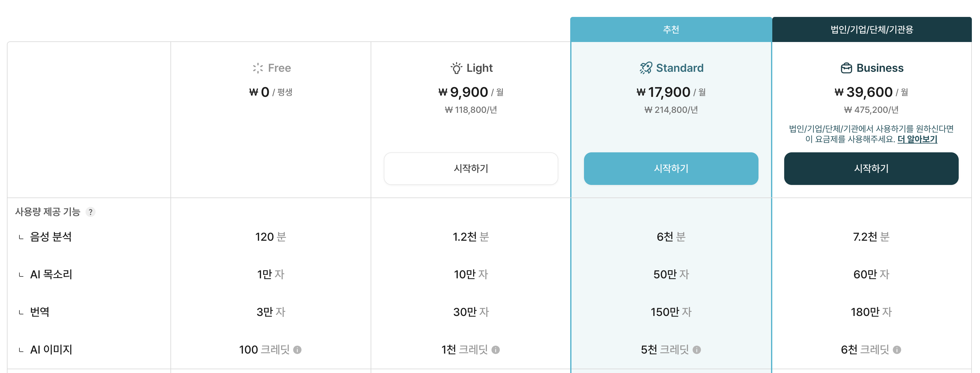Start the Business plan with 시작하기

[x=871, y=169]
